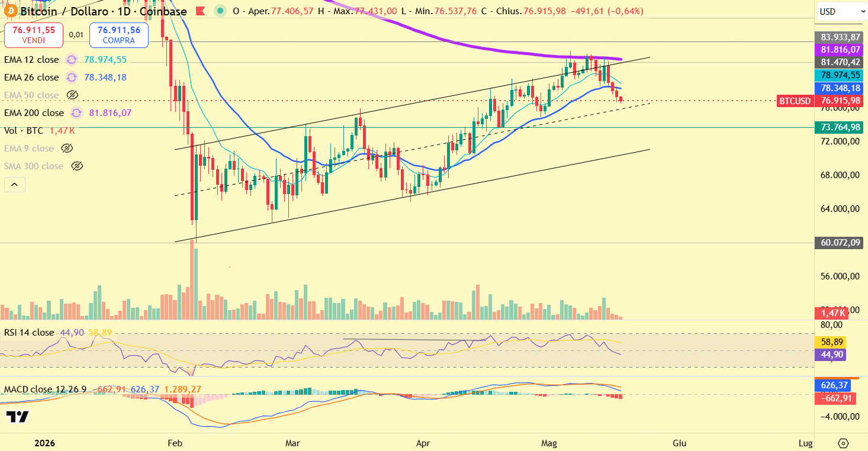Click the 72.000,00 price axis value

[x=840, y=141]
